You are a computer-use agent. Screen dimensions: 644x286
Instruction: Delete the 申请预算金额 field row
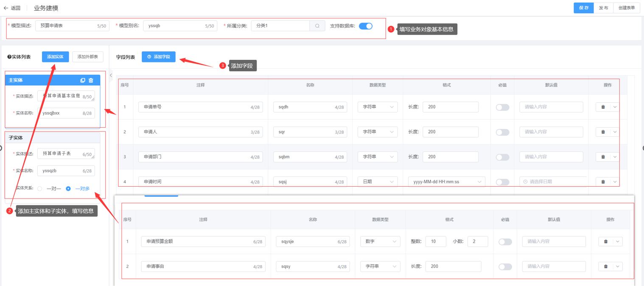[605, 241]
